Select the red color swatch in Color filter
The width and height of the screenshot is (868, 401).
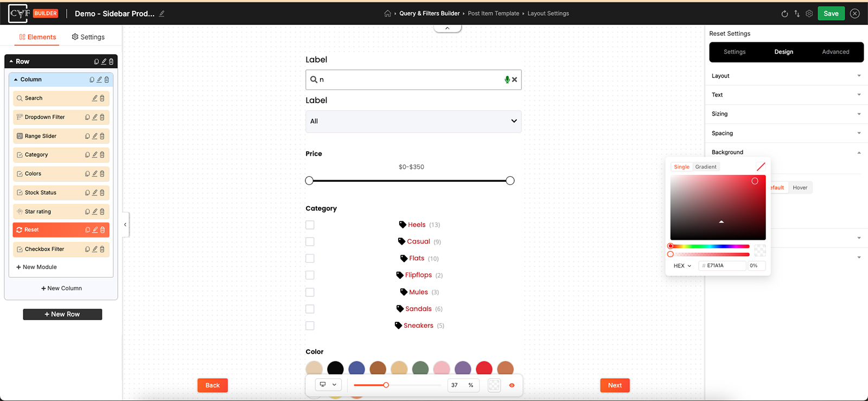(x=484, y=368)
